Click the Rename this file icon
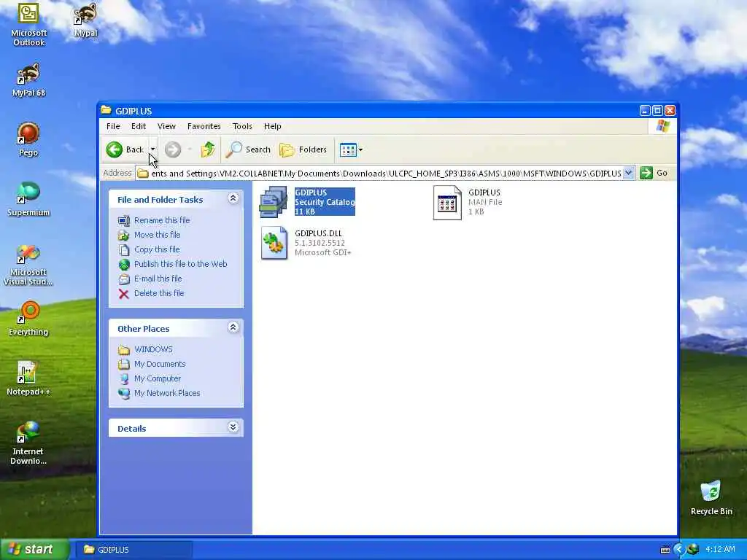 pos(124,220)
